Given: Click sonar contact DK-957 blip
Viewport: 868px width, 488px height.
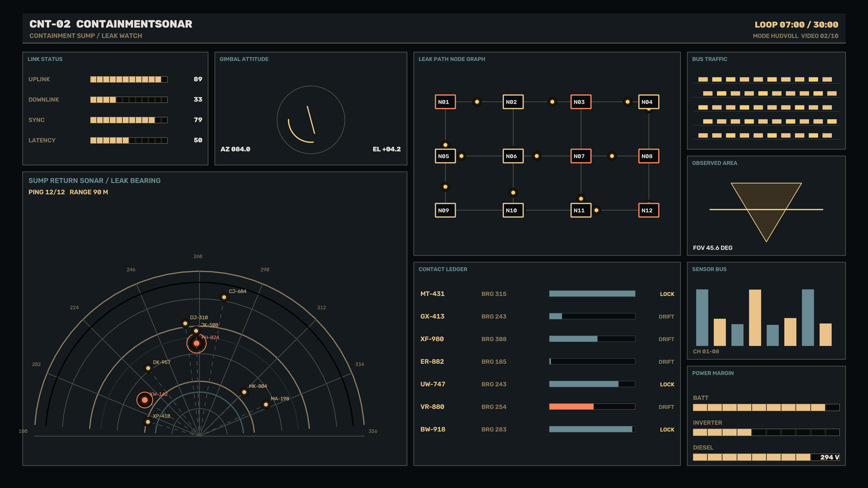Looking at the screenshot, I should click(148, 368).
